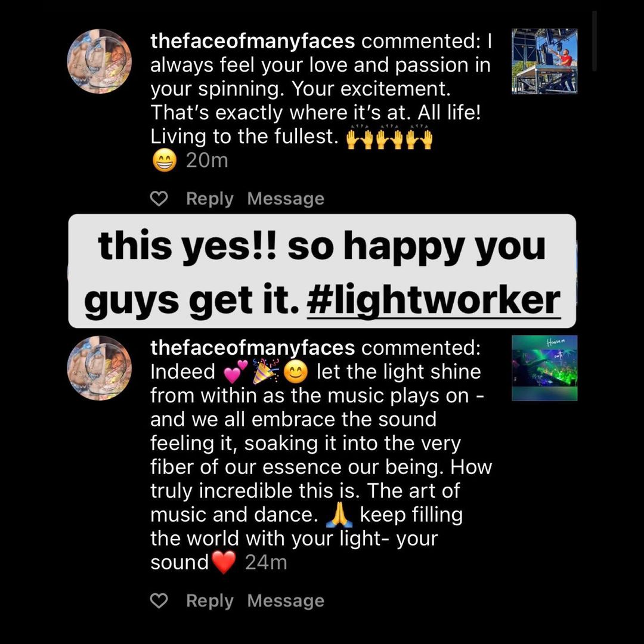Click the red heart emoji after 'sound'

click(224, 562)
